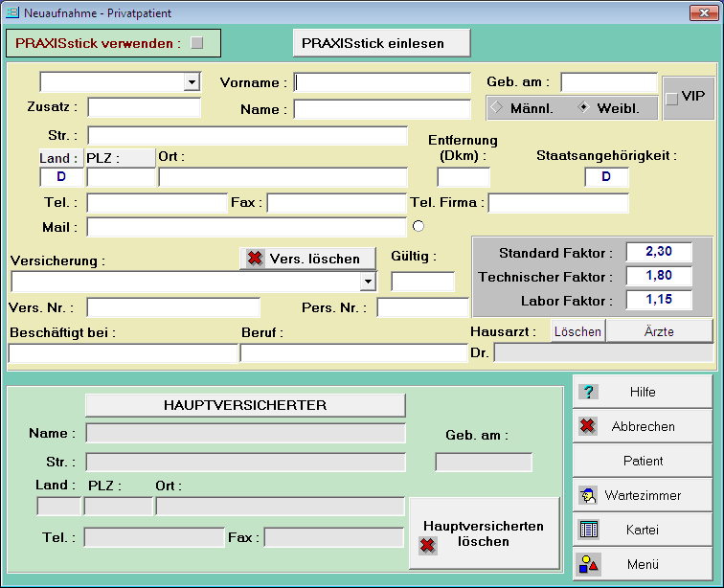Click the HAUPTVERSICHERTER button
Image resolution: width=724 pixels, height=588 pixels.
pos(245,405)
